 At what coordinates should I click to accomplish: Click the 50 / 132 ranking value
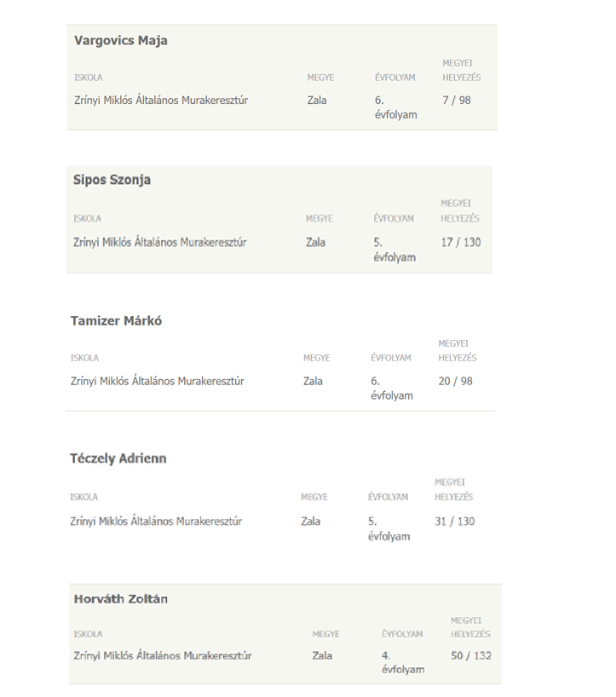point(471,655)
